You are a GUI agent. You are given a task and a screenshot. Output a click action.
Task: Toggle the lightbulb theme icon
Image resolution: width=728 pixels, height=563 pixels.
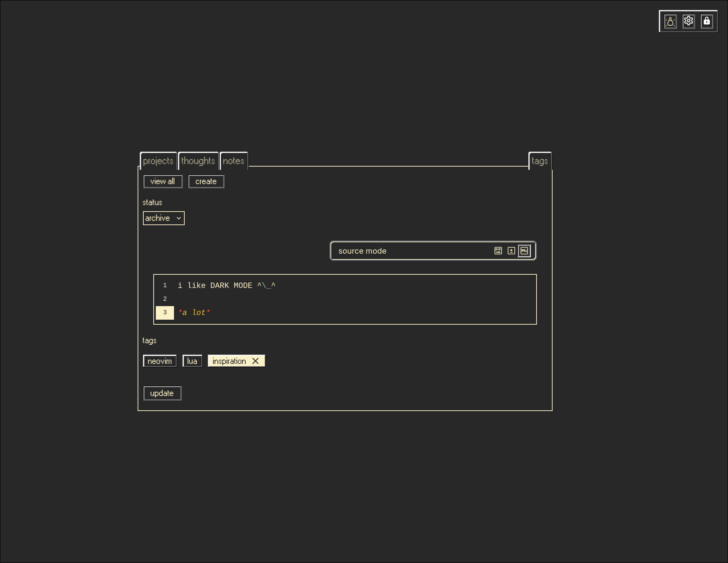670,21
